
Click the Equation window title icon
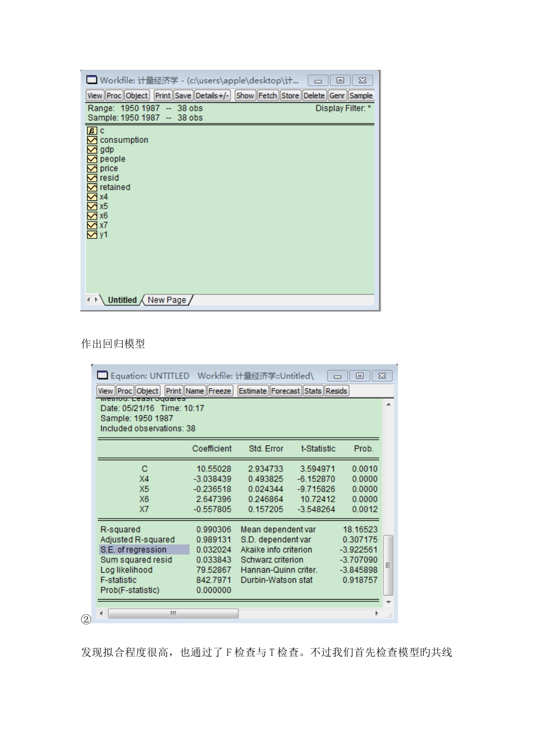point(102,375)
